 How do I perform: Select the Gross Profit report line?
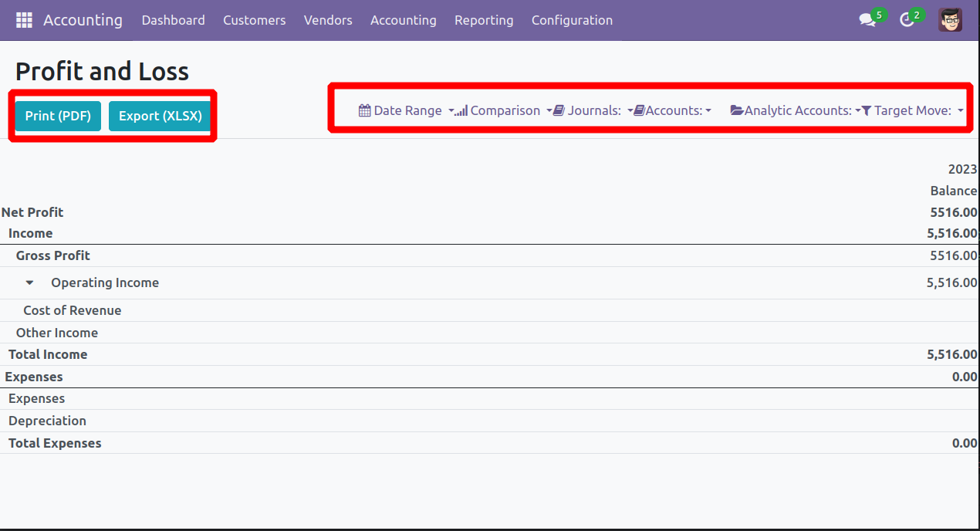490,255
